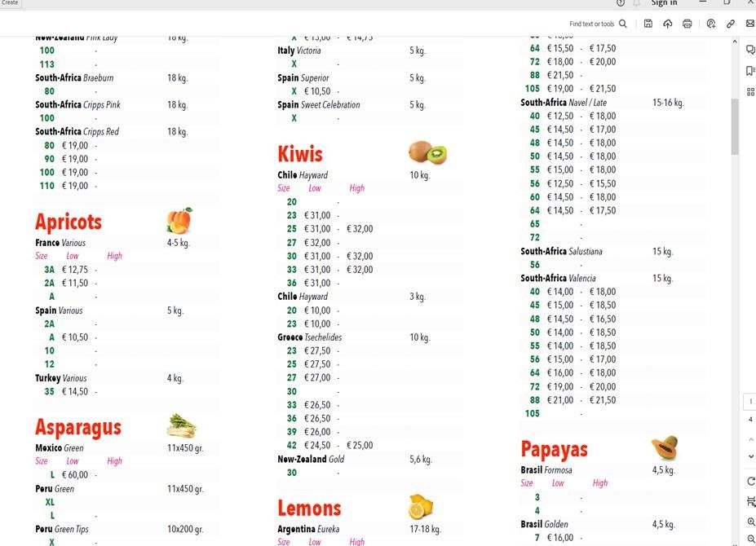Save the PDF using the floppy disk icon

pyautogui.click(x=648, y=24)
